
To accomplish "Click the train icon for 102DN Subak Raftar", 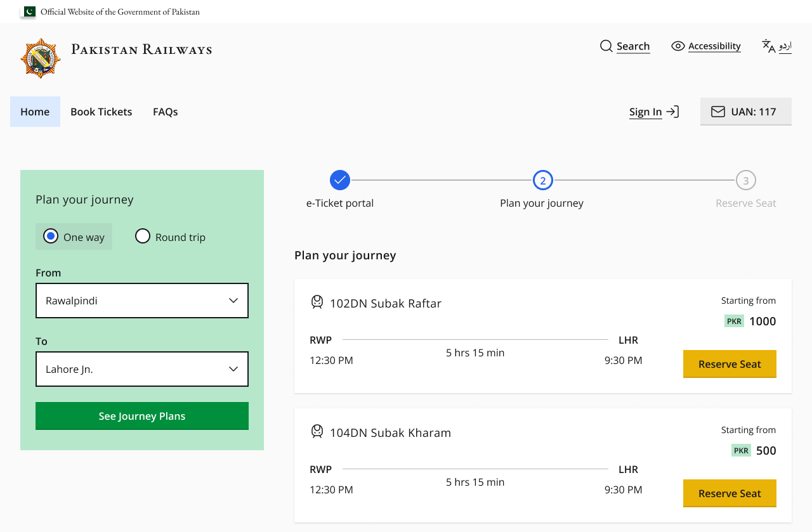I will point(317,302).
